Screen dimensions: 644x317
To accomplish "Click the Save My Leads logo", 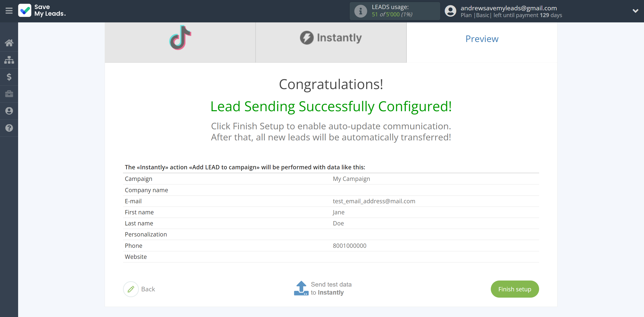I will point(42,11).
